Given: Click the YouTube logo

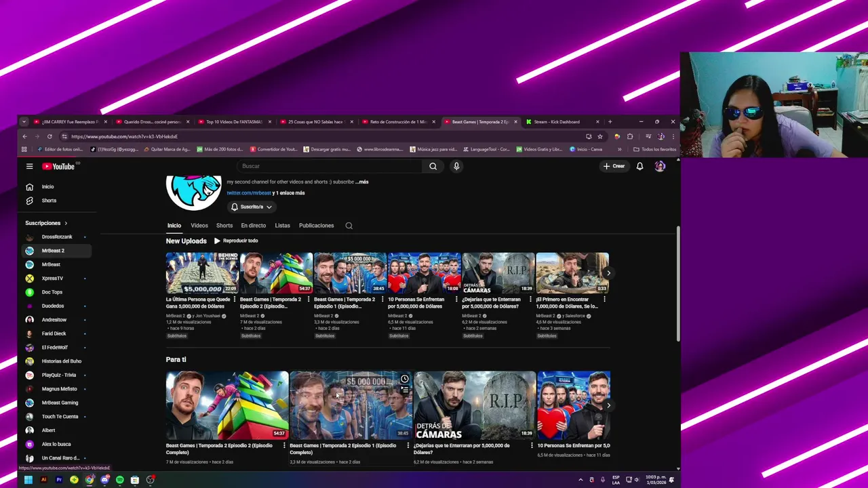Looking at the screenshot, I should click(x=60, y=166).
